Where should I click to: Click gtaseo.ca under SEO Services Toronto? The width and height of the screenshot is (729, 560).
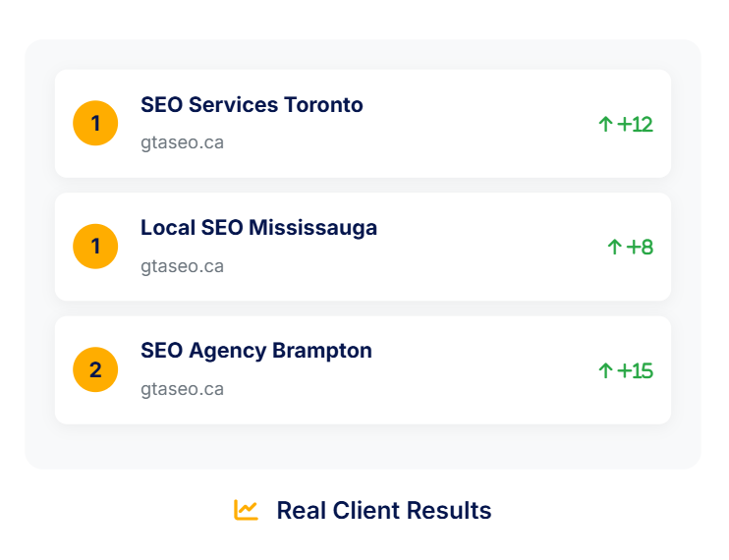pos(182,142)
